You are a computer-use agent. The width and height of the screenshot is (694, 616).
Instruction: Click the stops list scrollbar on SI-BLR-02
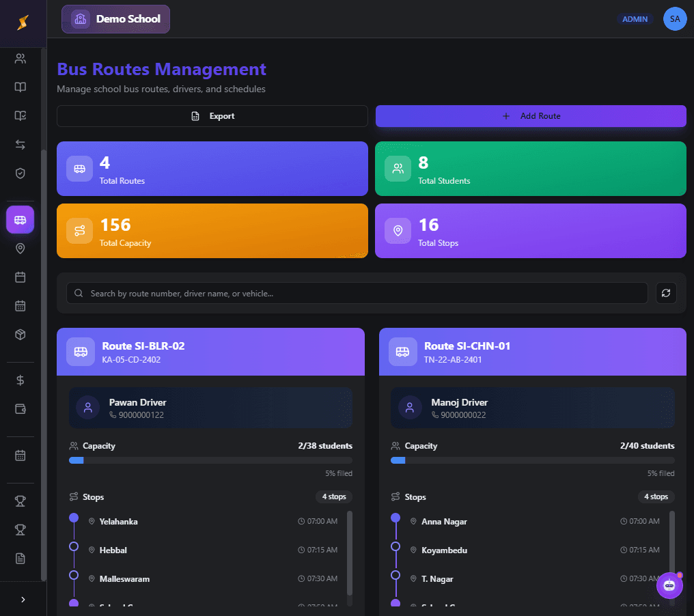tap(350, 553)
